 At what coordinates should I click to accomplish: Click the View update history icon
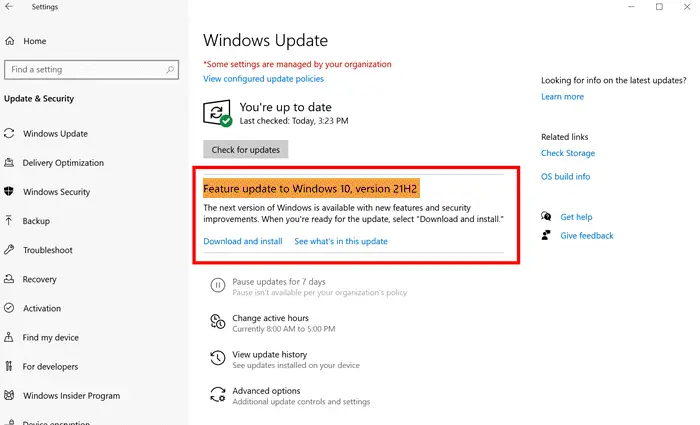pyautogui.click(x=218, y=358)
